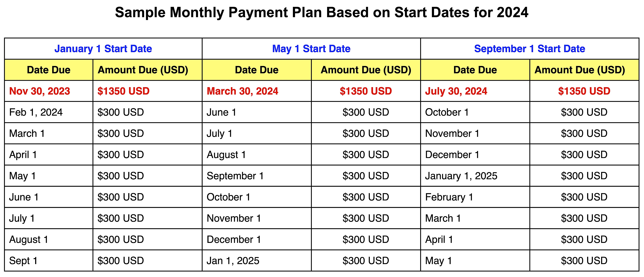Click the February 1 date cell

449,197
